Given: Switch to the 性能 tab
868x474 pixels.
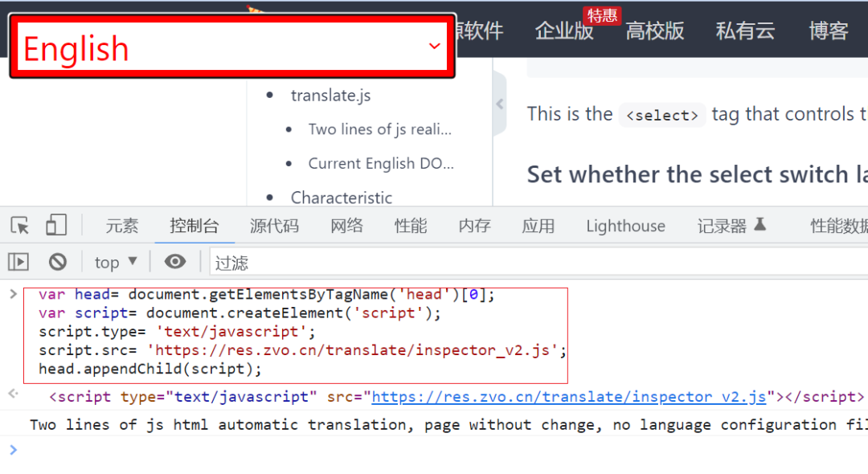Looking at the screenshot, I should point(411,226).
